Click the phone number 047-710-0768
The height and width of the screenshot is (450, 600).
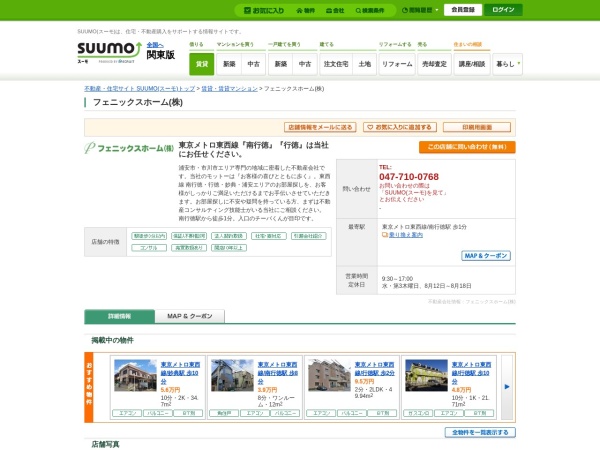pos(409,177)
